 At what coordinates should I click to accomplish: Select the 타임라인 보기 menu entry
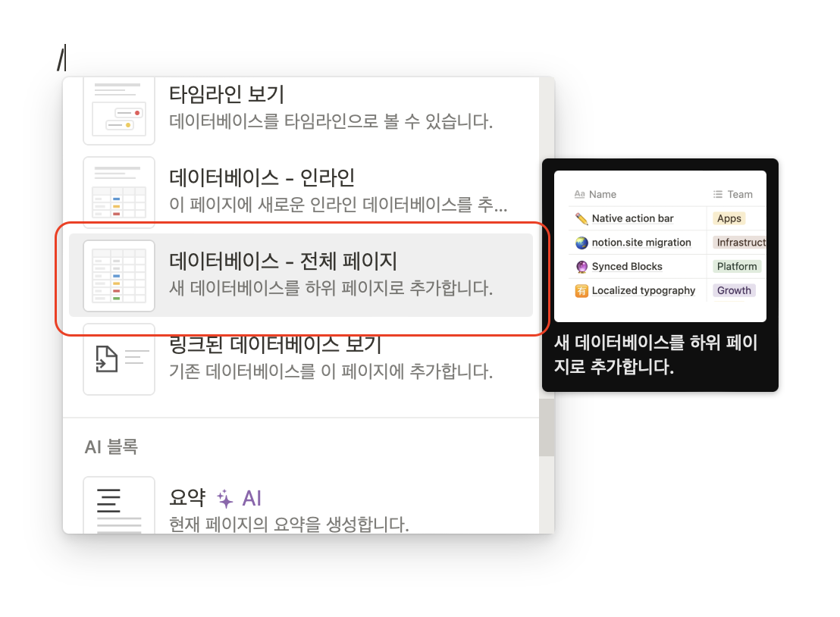(x=300, y=111)
